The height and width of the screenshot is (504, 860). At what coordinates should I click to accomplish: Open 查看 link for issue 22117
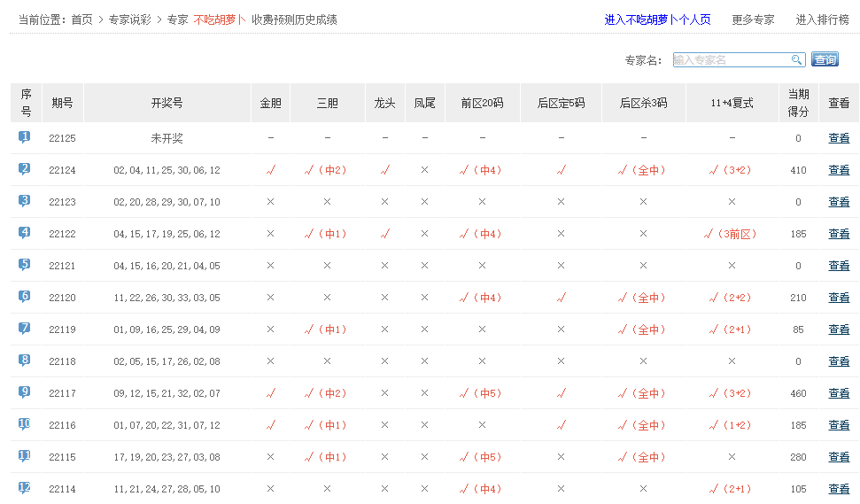coord(839,393)
